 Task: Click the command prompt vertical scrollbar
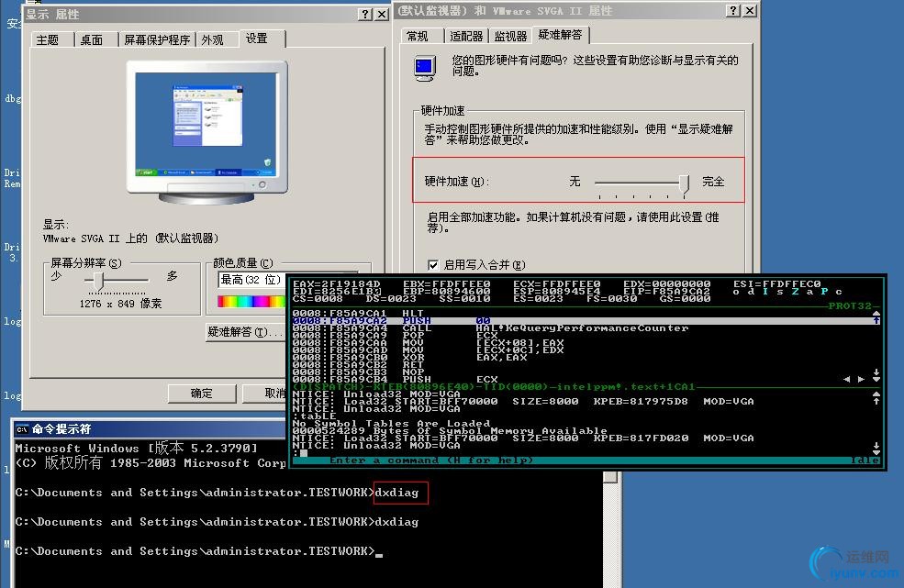pyautogui.click(x=610, y=530)
